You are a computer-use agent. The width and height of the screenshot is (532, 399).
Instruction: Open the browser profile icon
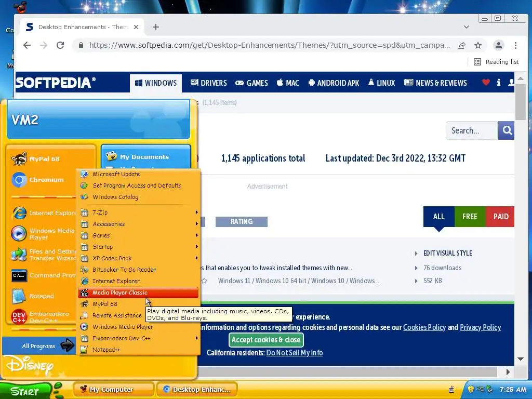pos(498,45)
